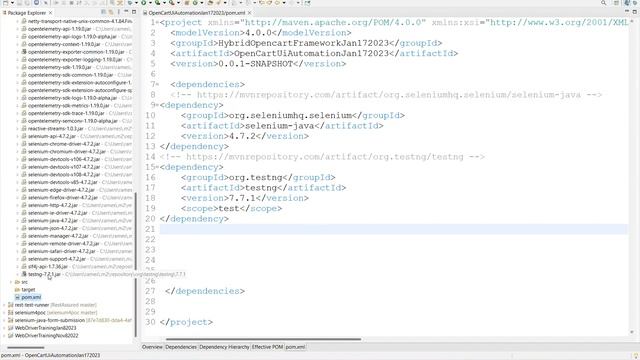Click the selenium4poc project icon
Viewport: 640px width, 360px height.
(11, 313)
